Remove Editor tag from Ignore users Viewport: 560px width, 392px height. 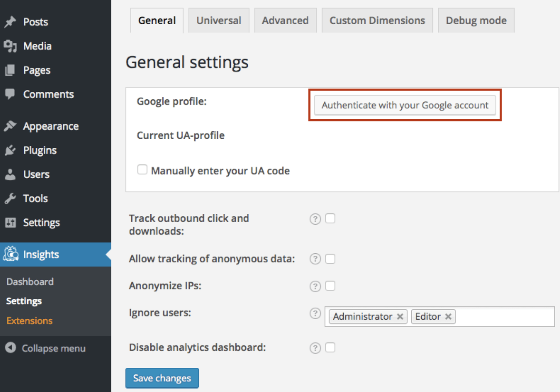click(x=448, y=316)
